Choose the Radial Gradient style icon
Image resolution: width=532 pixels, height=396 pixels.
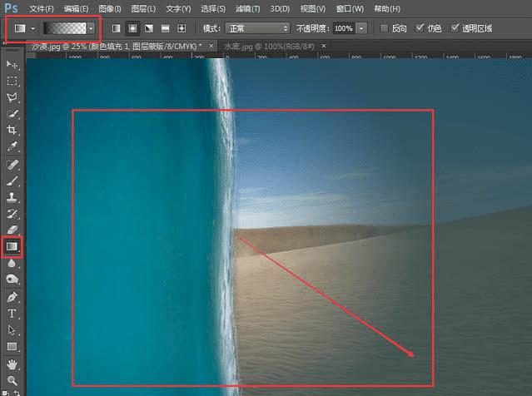132,28
